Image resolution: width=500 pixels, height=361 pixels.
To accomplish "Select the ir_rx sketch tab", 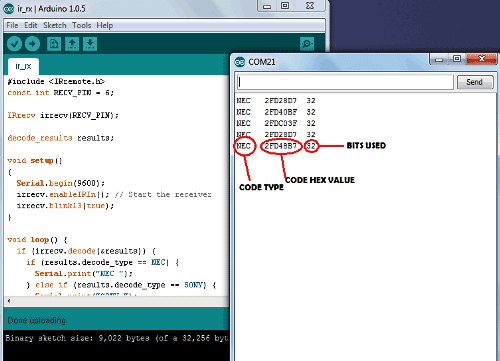I will (x=23, y=66).
